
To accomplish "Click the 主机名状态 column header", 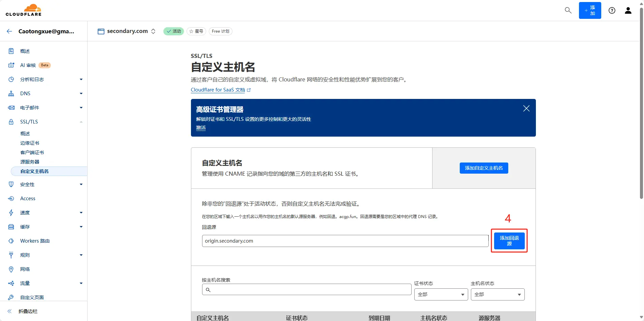I will [x=433, y=318].
